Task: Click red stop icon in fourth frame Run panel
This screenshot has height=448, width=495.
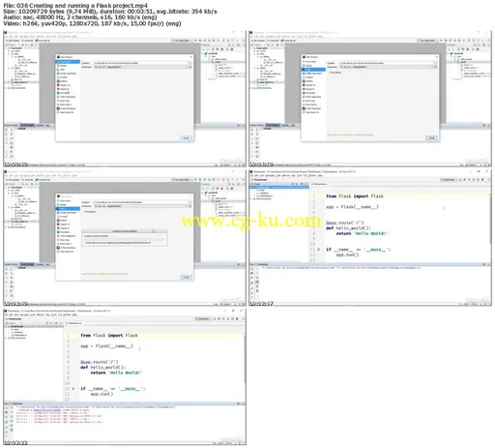Action: (x=252, y=273)
